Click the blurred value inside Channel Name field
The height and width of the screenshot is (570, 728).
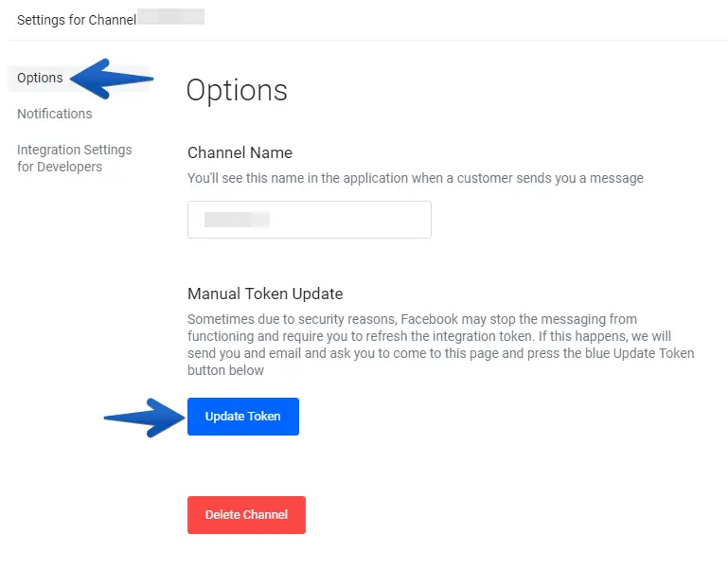tap(237, 220)
